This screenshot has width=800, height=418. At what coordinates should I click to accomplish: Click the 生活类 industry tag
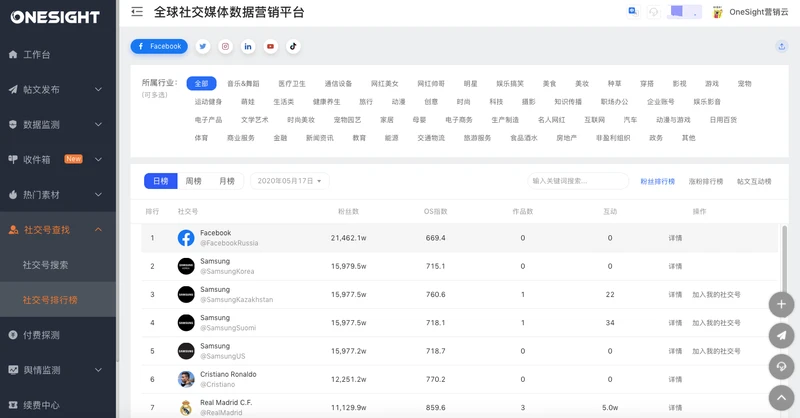click(x=284, y=102)
